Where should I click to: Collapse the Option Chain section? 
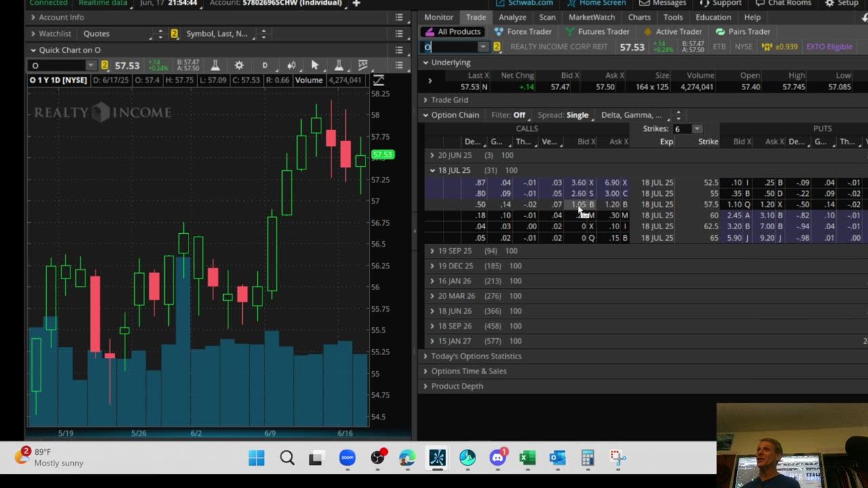[425, 115]
